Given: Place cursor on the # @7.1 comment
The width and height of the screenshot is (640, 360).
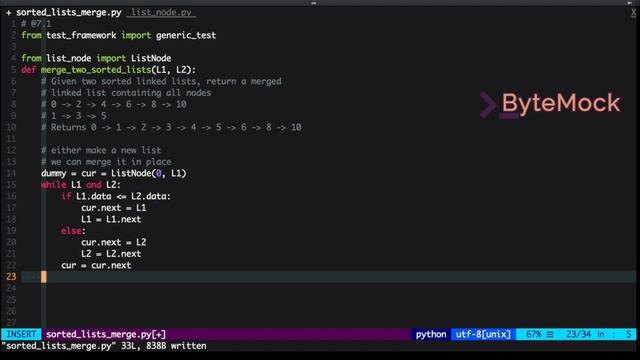Looking at the screenshot, I should pos(36,24).
